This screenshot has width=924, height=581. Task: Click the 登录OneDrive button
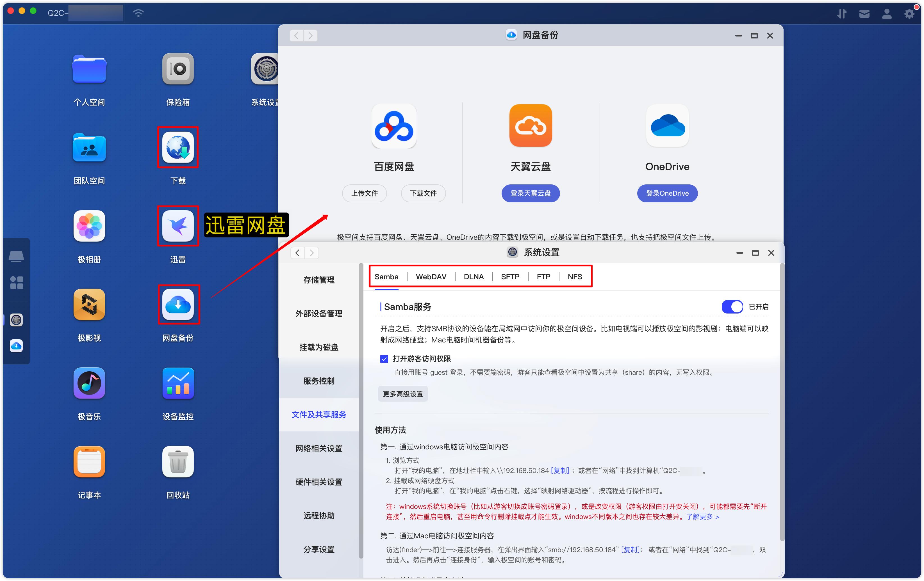pos(667,193)
